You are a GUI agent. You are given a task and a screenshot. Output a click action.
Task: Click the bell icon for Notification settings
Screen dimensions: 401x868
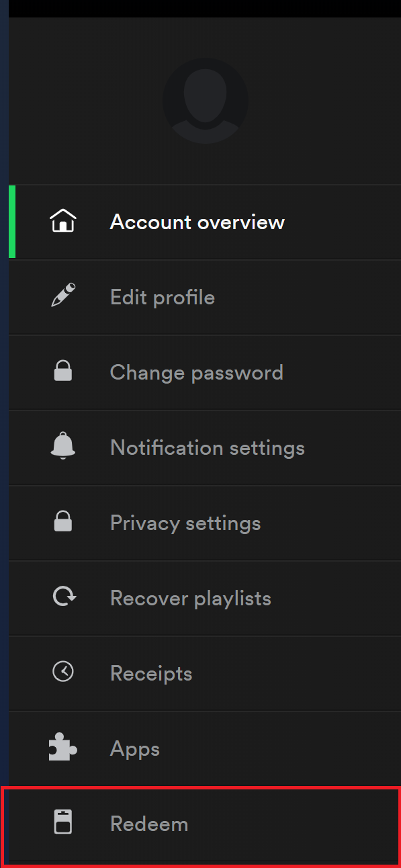pos(63,446)
